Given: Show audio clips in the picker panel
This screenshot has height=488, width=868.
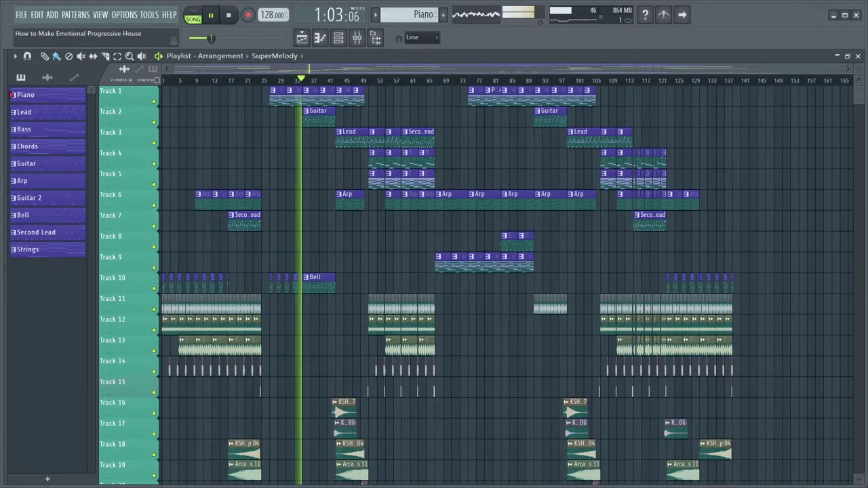Looking at the screenshot, I should [47, 77].
